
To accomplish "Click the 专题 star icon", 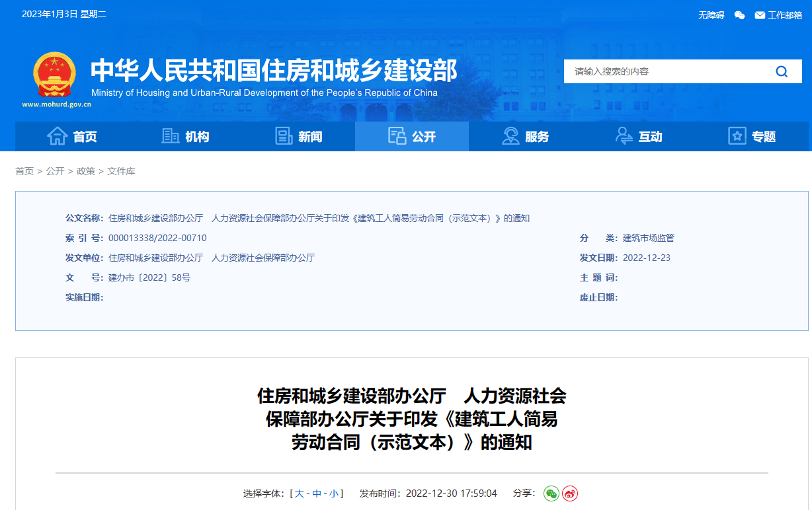I will pos(737,136).
